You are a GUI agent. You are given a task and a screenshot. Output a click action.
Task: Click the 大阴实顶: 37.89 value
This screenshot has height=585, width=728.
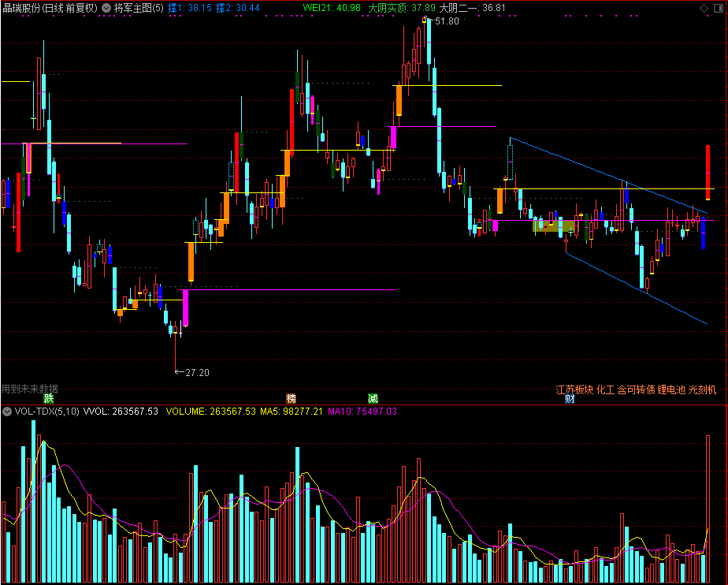tap(402, 8)
